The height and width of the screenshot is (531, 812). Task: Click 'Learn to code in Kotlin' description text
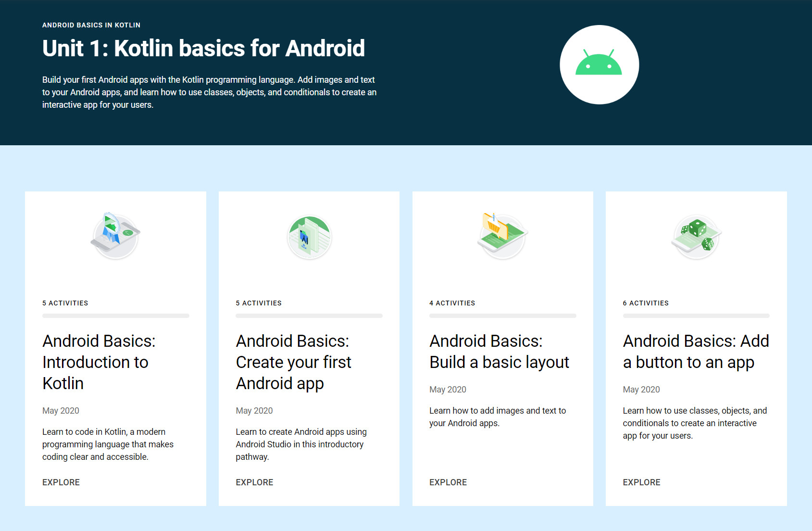tap(108, 444)
